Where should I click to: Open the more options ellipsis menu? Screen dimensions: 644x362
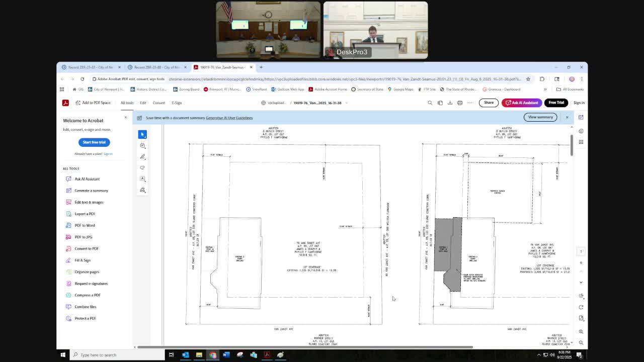pyautogui.click(x=470, y=103)
